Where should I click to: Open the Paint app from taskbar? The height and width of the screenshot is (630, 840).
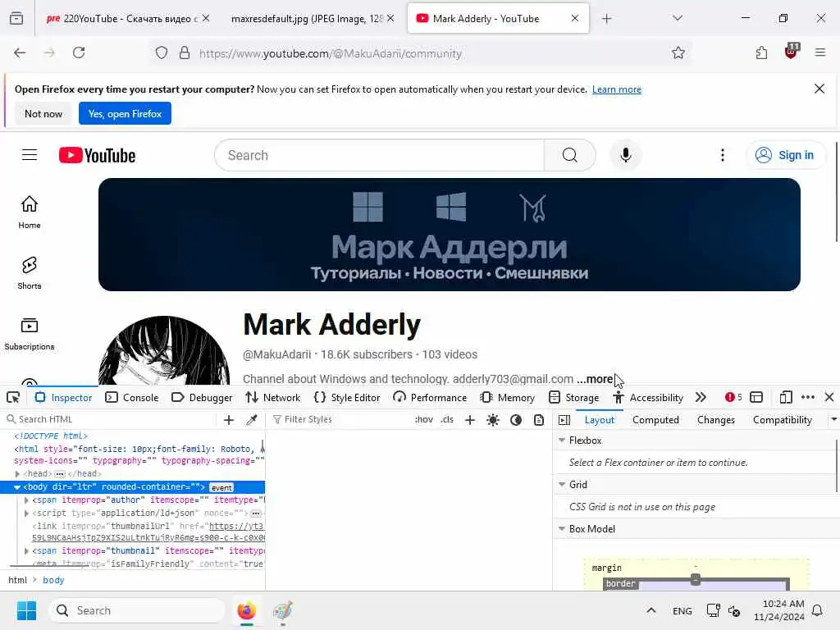point(283,610)
